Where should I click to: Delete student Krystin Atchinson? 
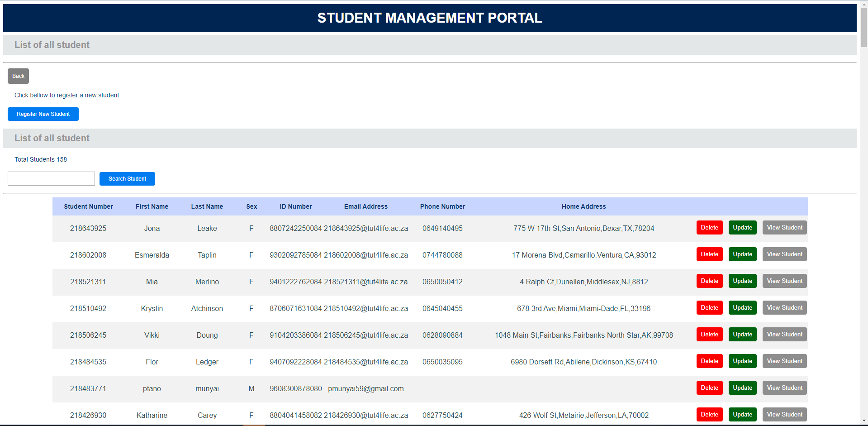tap(709, 308)
